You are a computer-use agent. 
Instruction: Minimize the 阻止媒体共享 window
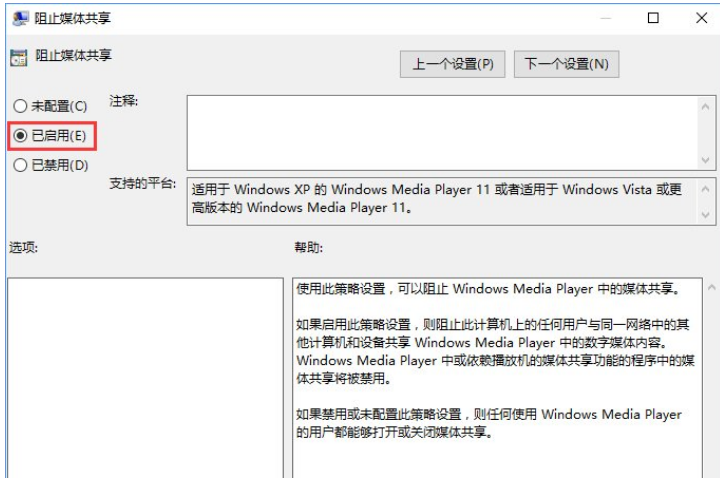[x=606, y=18]
